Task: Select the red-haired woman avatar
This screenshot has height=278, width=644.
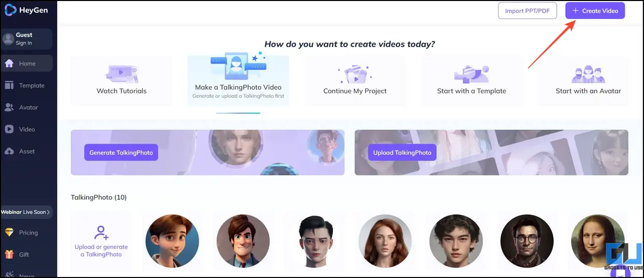Action: (x=385, y=241)
